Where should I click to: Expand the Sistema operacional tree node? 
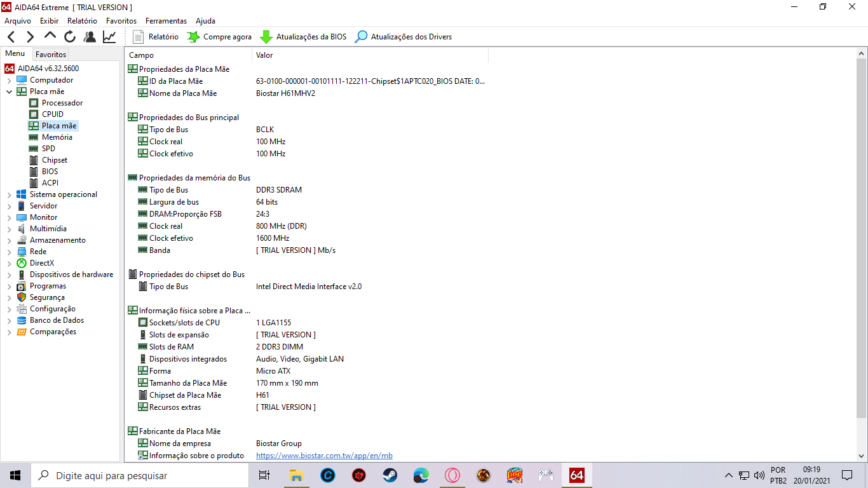9,194
